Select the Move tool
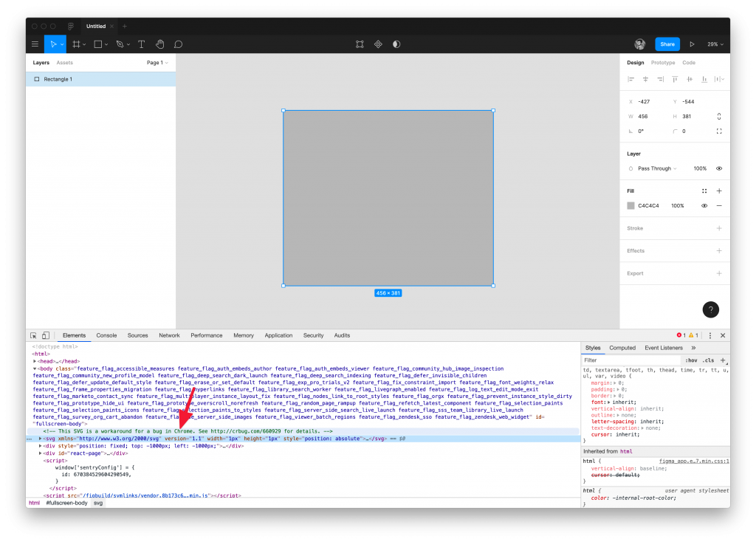 click(x=53, y=44)
